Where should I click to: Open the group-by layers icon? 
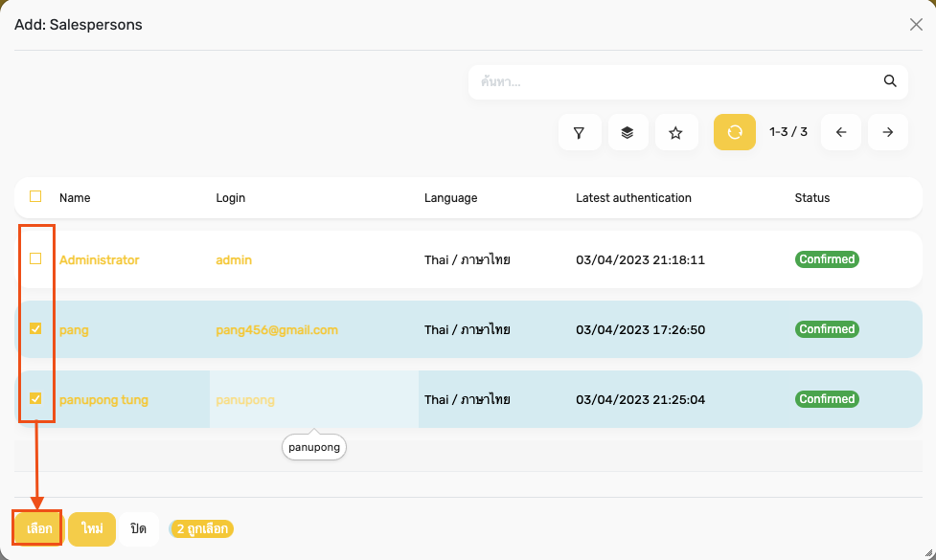[x=628, y=132]
